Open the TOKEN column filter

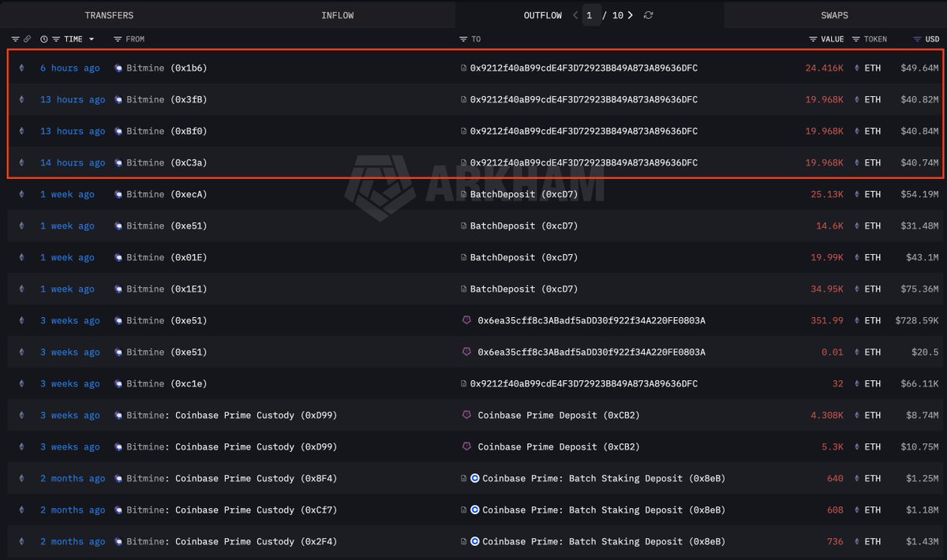[855, 39]
